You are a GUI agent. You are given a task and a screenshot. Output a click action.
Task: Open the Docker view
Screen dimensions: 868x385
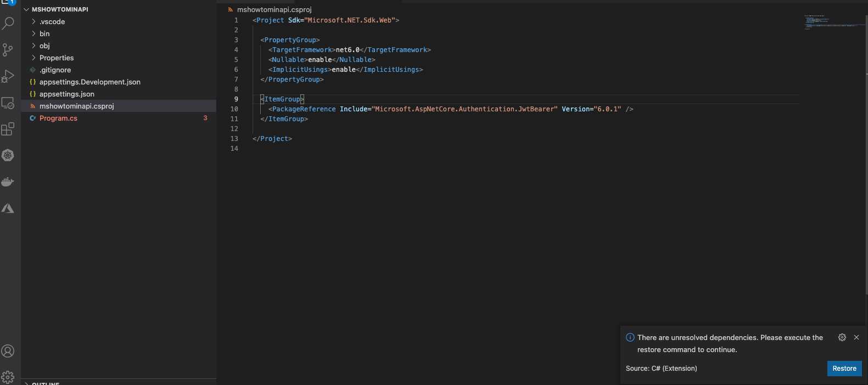pyautogui.click(x=8, y=182)
